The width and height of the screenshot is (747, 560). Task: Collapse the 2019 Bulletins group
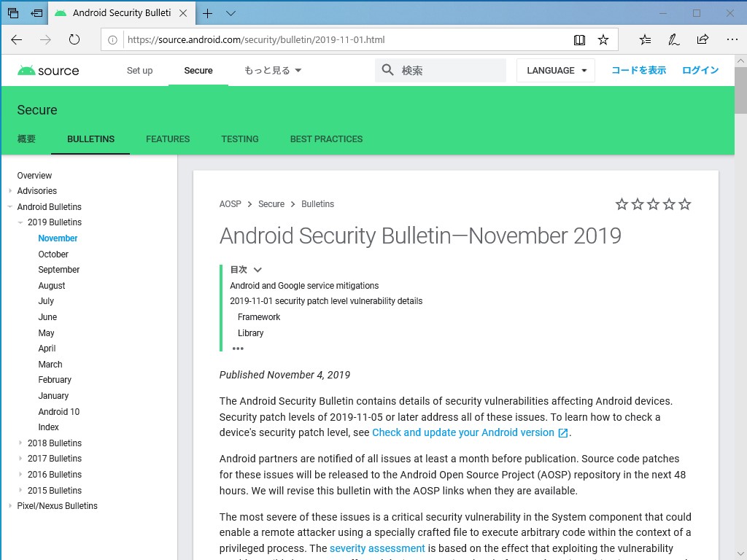click(x=20, y=222)
